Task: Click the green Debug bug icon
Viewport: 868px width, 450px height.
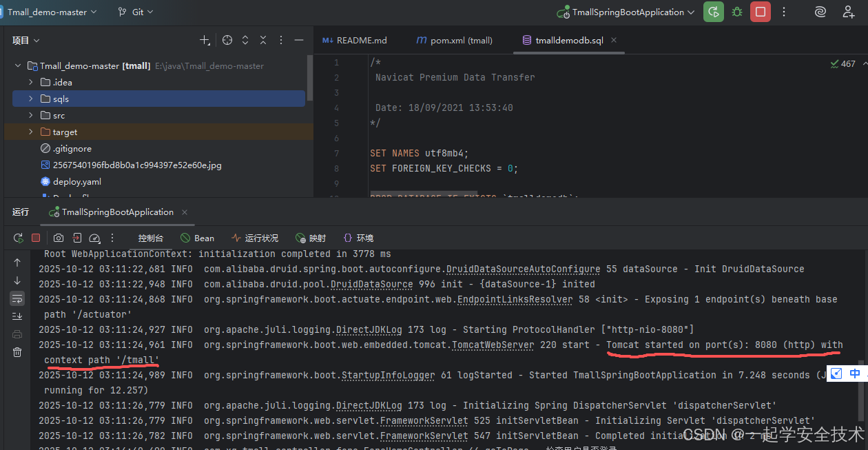Action: tap(737, 12)
